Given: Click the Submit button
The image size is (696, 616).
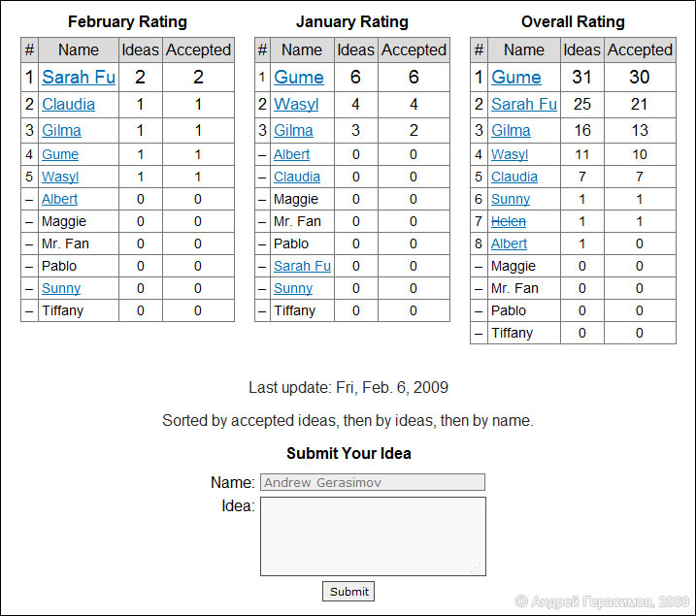Looking at the screenshot, I should pyautogui.click(x=348, y=591).
